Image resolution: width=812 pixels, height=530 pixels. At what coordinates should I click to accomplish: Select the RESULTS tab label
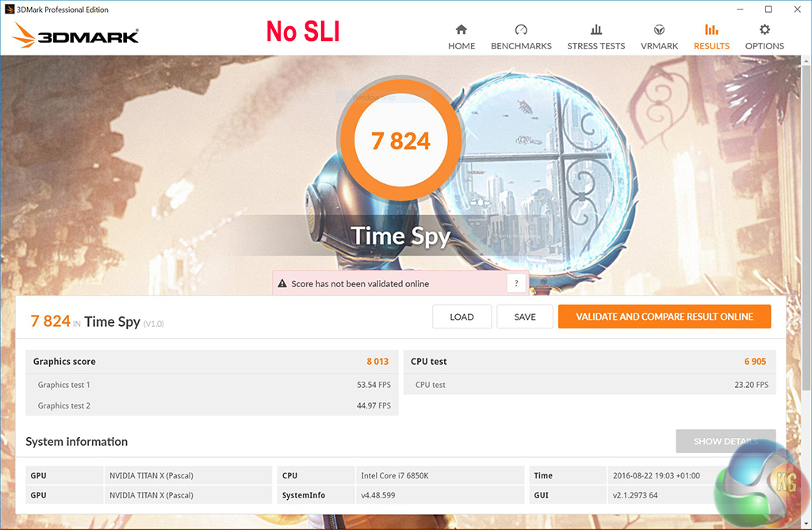(711, 46)
